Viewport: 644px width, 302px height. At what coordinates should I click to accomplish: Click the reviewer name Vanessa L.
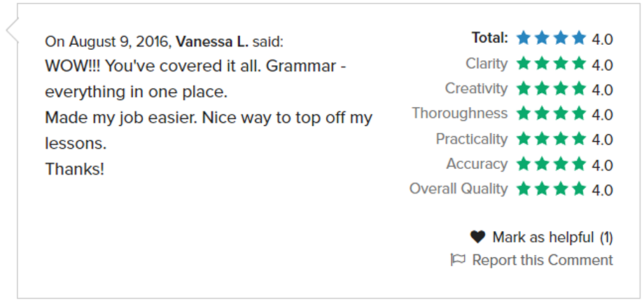[x=212, y=41]
